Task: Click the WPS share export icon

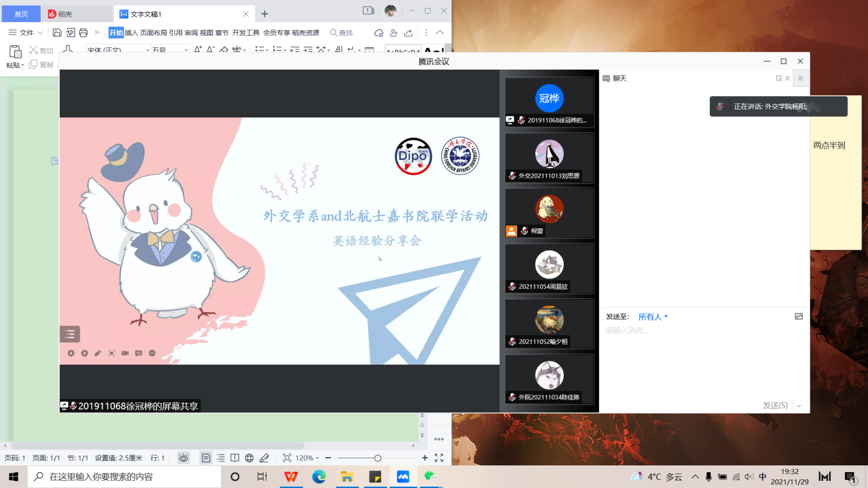Action: click(408, 33)
